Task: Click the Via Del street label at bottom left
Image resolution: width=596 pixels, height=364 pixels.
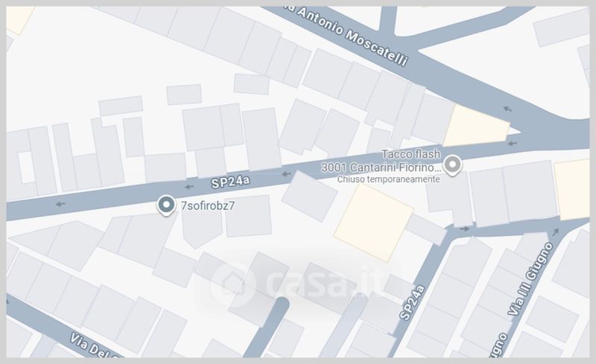Action: (x=97, y=345)
